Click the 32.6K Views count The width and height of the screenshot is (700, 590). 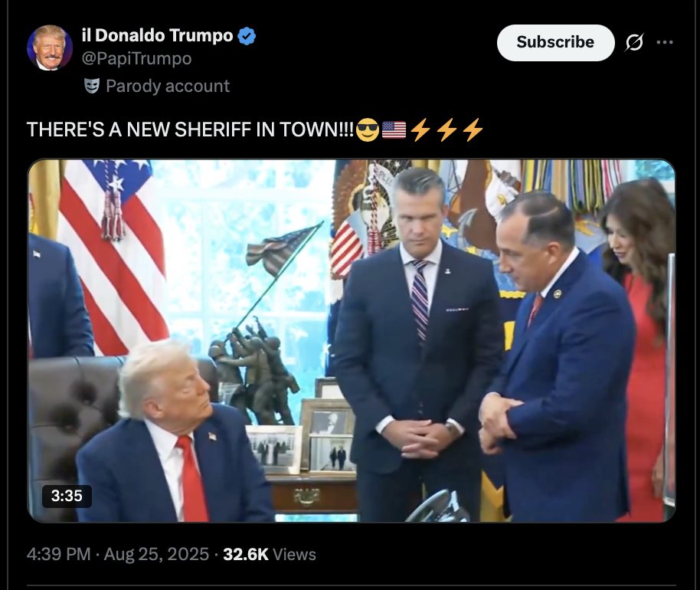point(269,554)
